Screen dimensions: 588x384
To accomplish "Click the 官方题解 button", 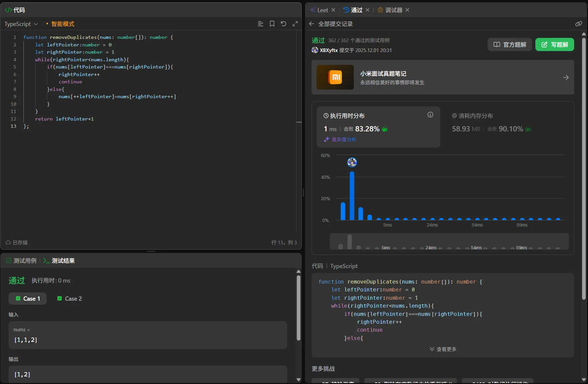I will pos(510,44).
